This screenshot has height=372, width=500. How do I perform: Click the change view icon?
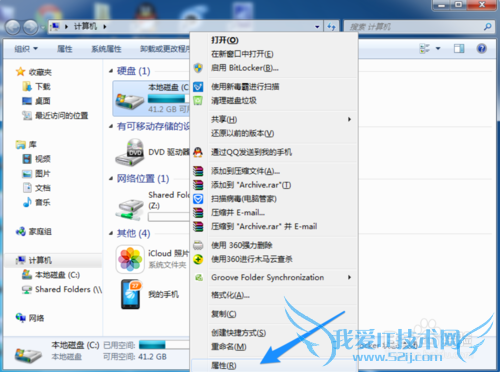tap(425, 49)
